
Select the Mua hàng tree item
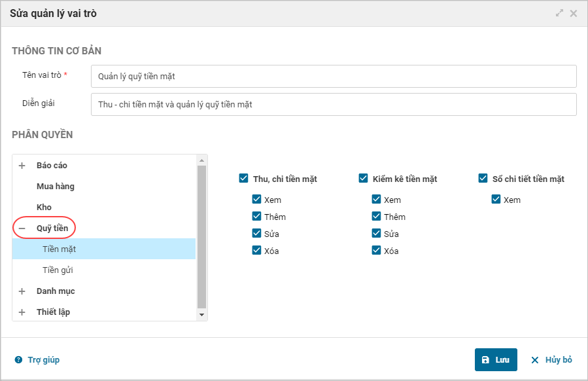point(55,187)
